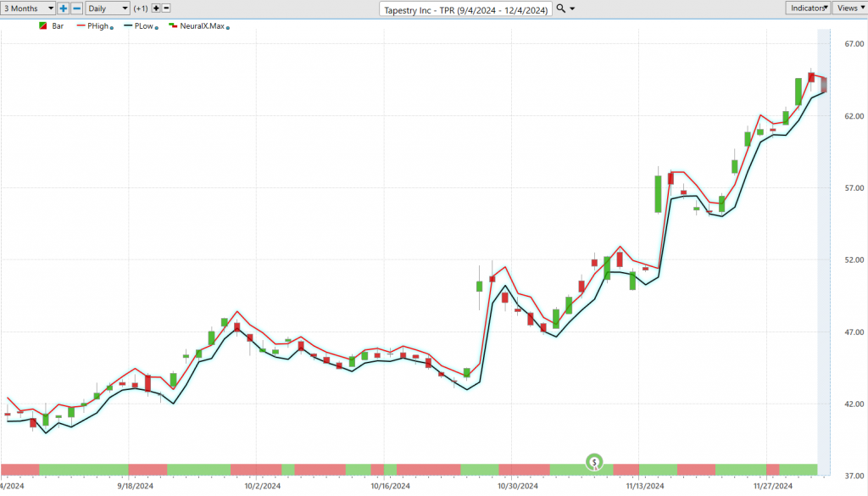Toggle the PHigh indicator settings dot
Image resolution: width=868 pixels, height=496 pixels.
pos(112,28)
